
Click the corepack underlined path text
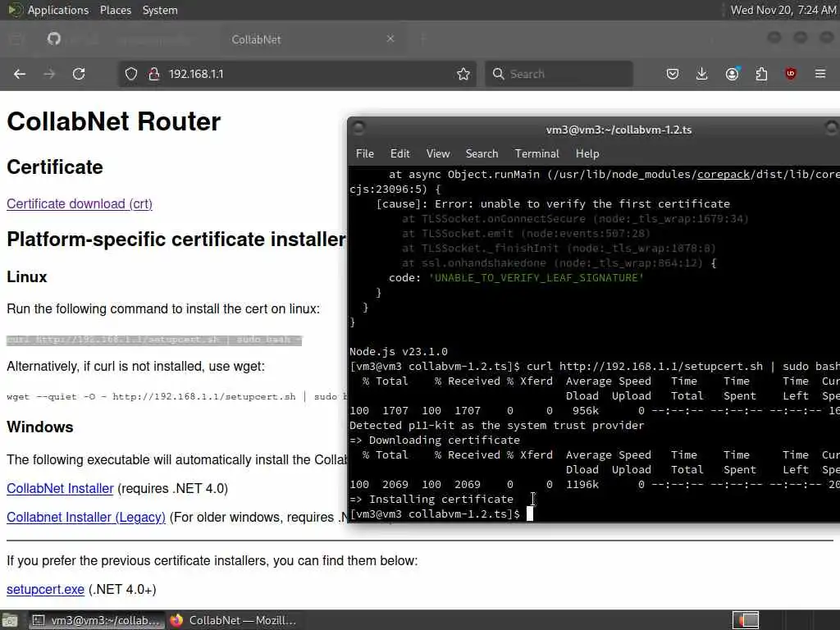724,174
